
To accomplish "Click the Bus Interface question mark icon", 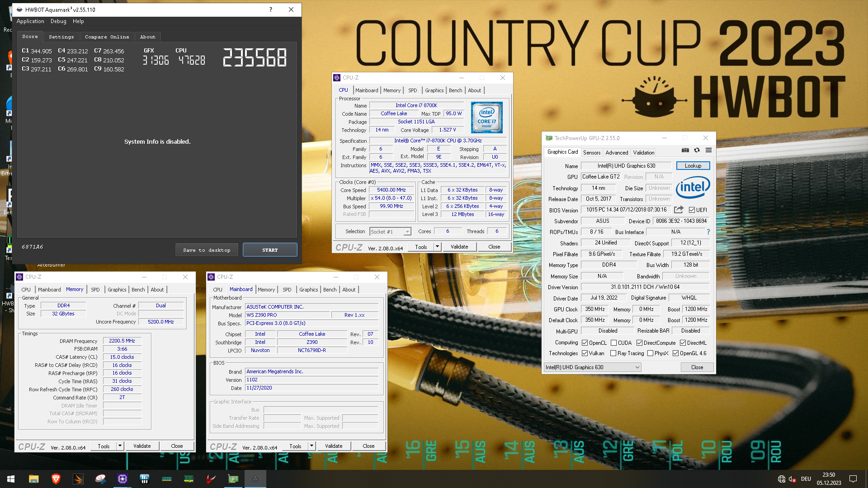I will 708,232.
